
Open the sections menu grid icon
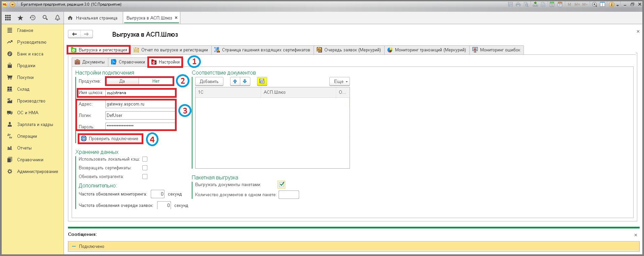click(8, 18)
